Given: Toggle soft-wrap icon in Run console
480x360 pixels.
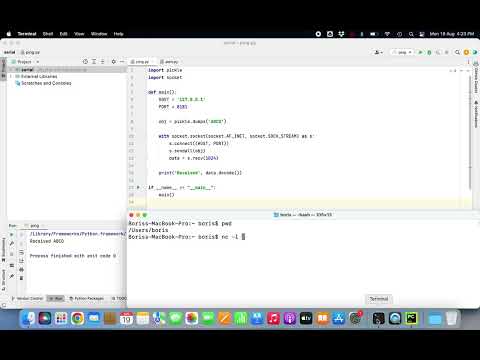Looking at the screenshot, I should pos(21,252).
